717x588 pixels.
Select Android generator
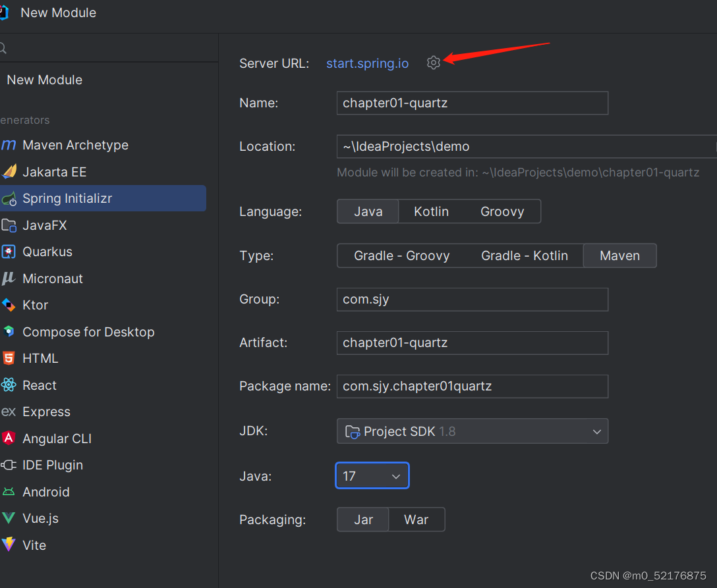[x=103, y=492]
